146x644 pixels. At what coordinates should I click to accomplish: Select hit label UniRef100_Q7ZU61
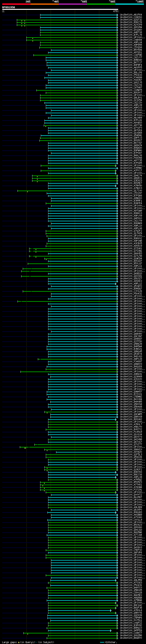pos(131,249)
